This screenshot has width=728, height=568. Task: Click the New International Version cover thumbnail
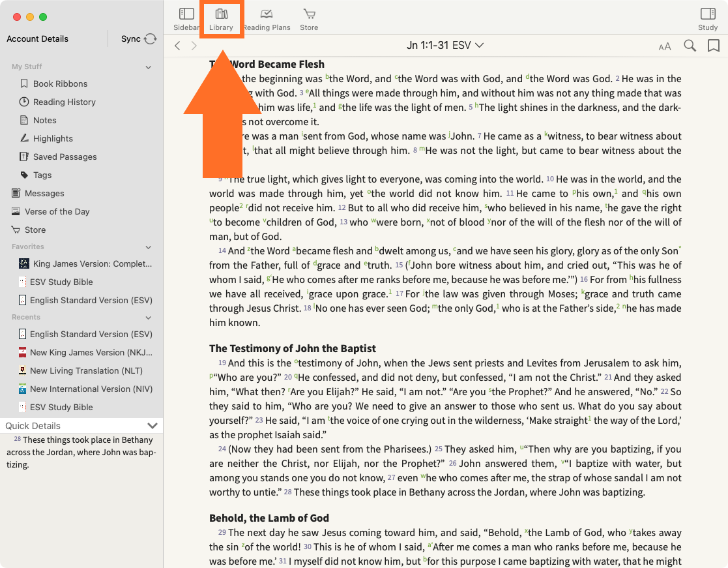tap(22, 389)
